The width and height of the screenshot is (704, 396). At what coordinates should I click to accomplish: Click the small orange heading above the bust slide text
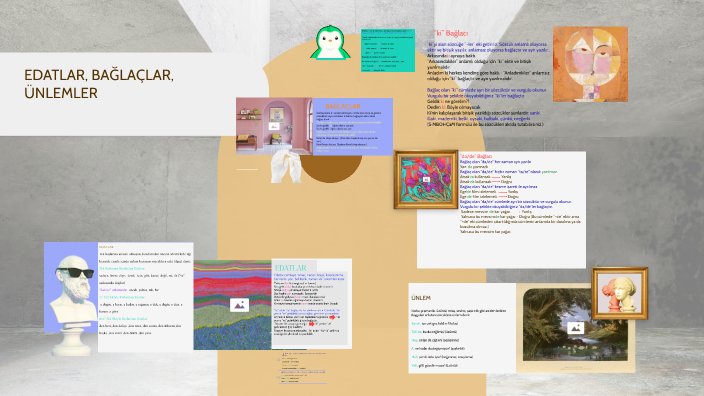click(106, 247)
